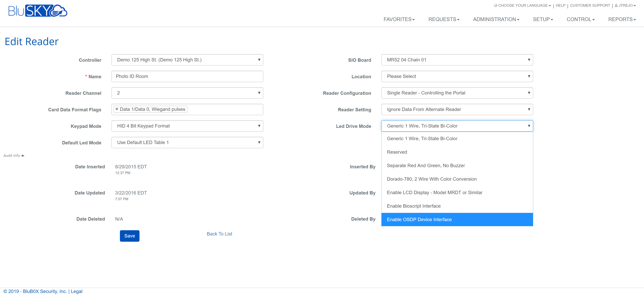Image resolution: width=644 pixels, height=295 pixels.
Task: Click into the Name input field
Action: (x=187, y=77)
